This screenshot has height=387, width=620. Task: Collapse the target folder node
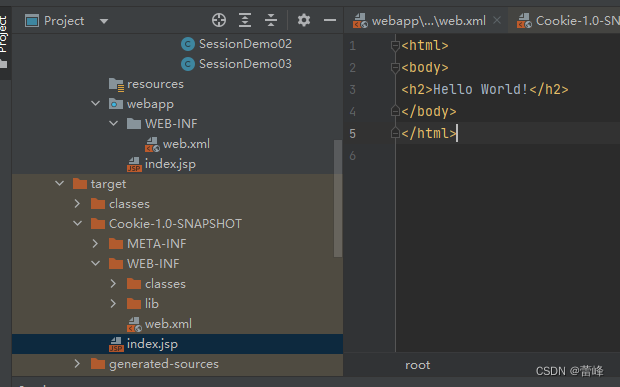pos(59,183)
